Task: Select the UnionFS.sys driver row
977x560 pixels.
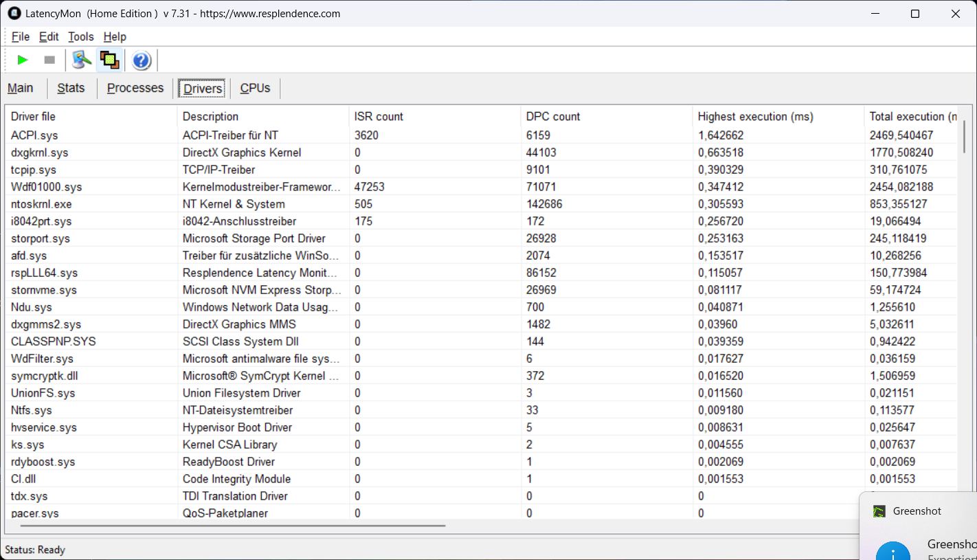Action: tap(481, 393)
